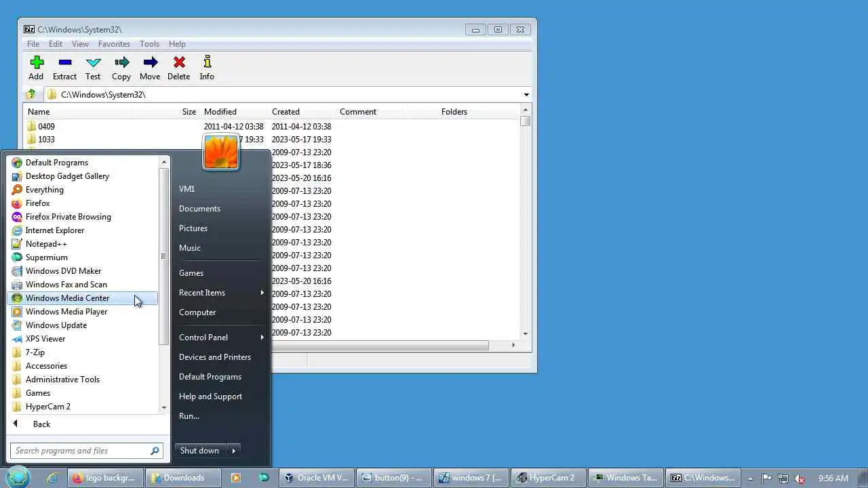Launch Desktop Gadget Gallery
The image size is (868, 488).
[x=82, y=176]
